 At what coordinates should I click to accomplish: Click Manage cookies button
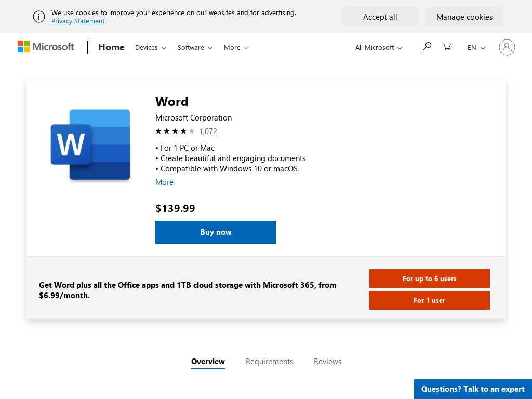464,17
